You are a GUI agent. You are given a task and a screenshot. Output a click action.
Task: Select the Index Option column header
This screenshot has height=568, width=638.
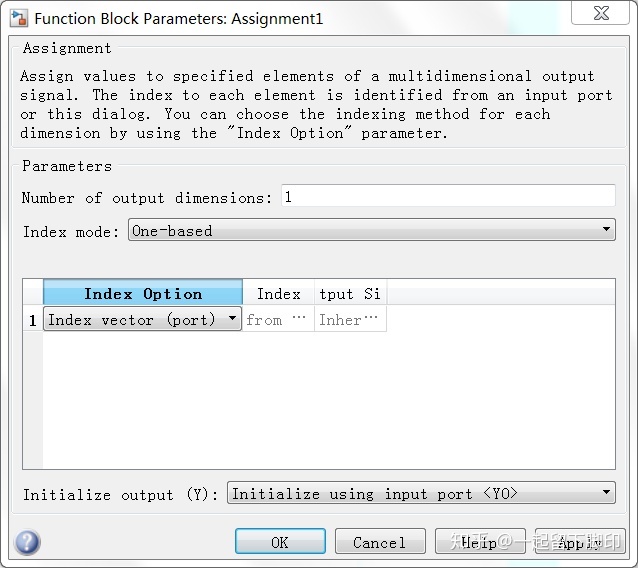tap(143, 293)
